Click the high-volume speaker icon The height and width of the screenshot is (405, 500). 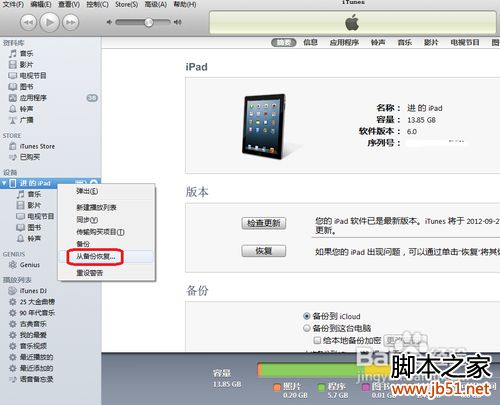coord(177,22)
